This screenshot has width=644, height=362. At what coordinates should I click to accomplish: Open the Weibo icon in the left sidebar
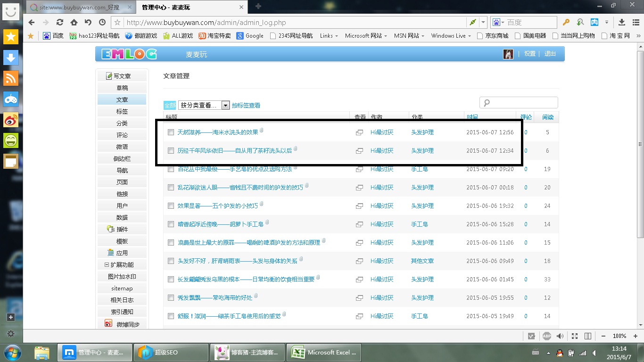11,120
